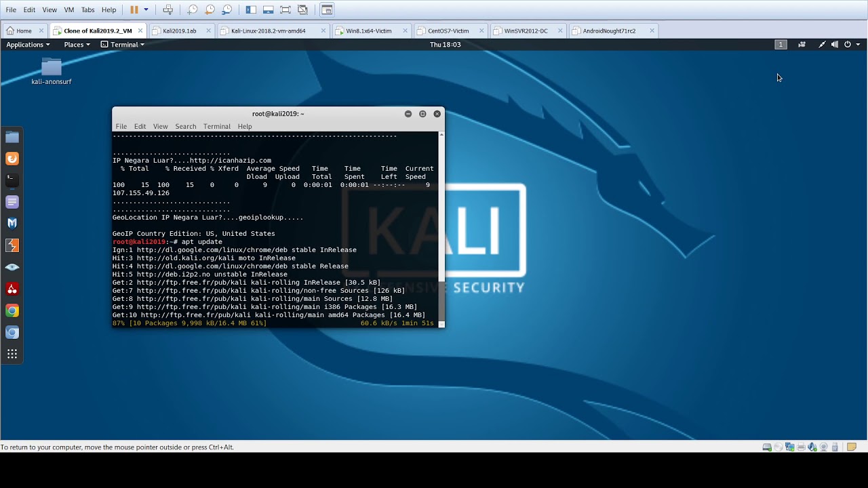The height and width of the screenshot is (488, 868).
Task: Click the Send Ctrl+Alt+Del toolbar icon
Action: [167, 9]
